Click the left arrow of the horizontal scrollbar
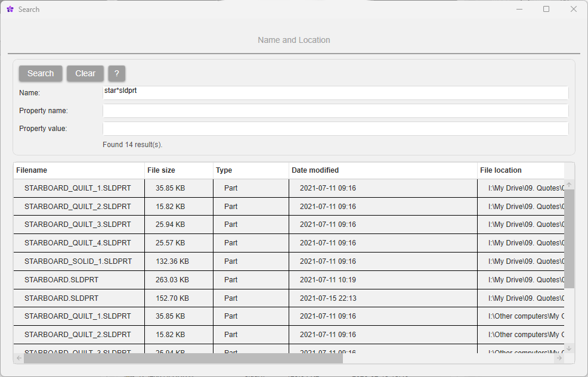 (x=18, y=358)
